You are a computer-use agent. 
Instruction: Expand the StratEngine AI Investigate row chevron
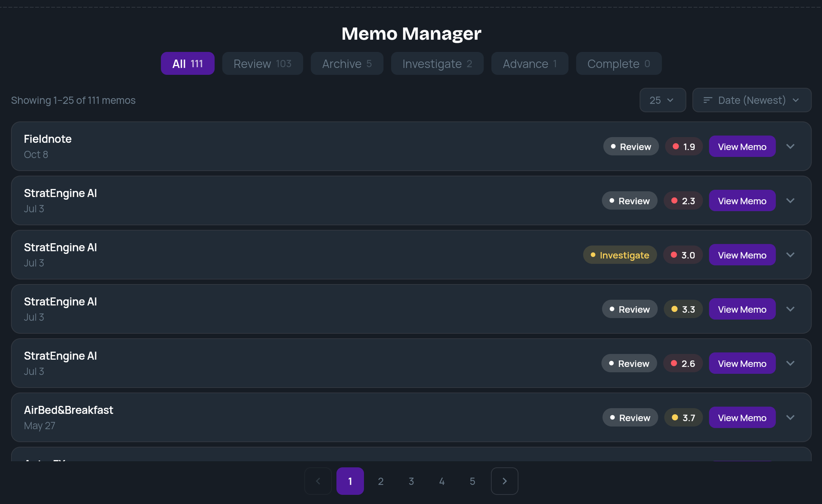790,255
